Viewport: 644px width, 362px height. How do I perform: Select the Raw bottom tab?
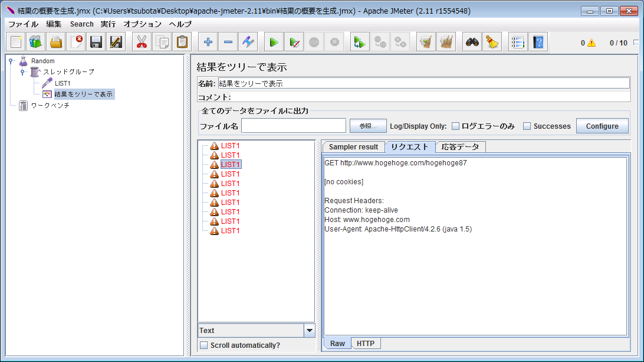(337, 344)
